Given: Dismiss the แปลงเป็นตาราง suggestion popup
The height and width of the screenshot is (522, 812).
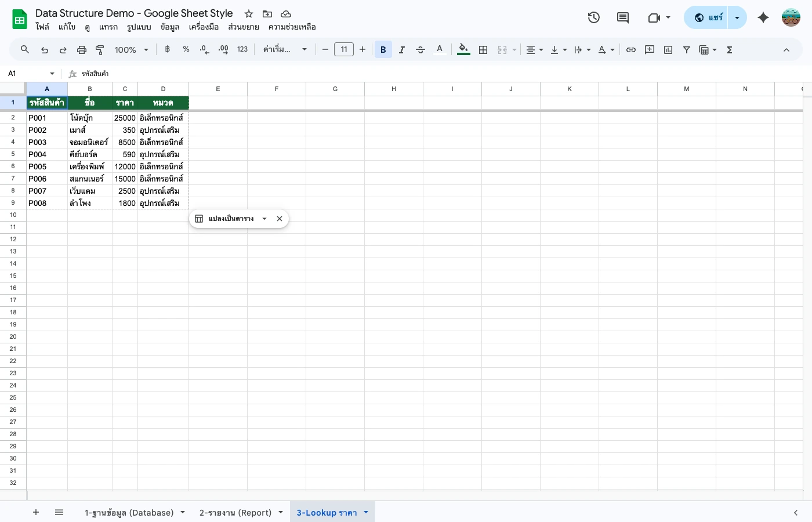Looking at the screenshot, I should (279, 219).
